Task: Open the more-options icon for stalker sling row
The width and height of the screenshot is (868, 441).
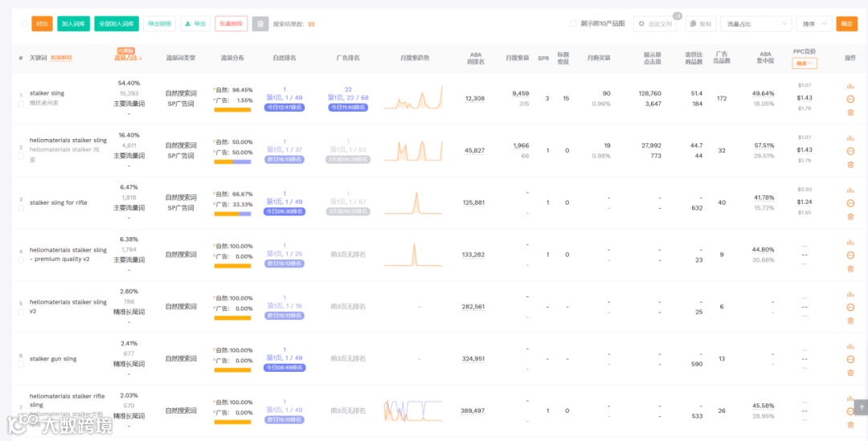Action: pos(850,99)
